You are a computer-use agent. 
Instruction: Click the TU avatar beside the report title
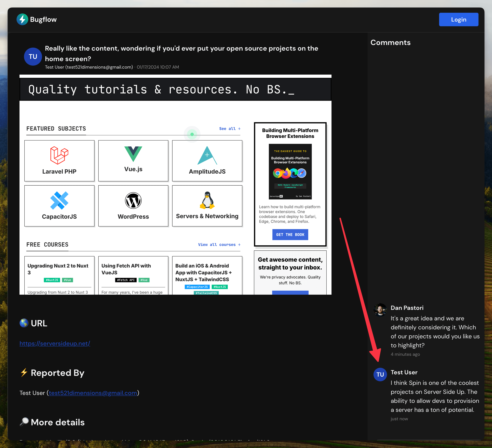(x=33, y=57)
